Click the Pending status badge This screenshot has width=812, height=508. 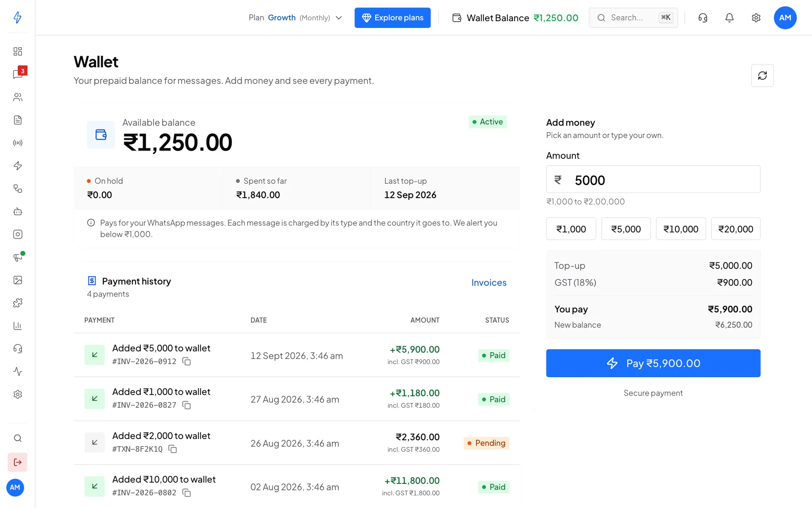(486, 443)
